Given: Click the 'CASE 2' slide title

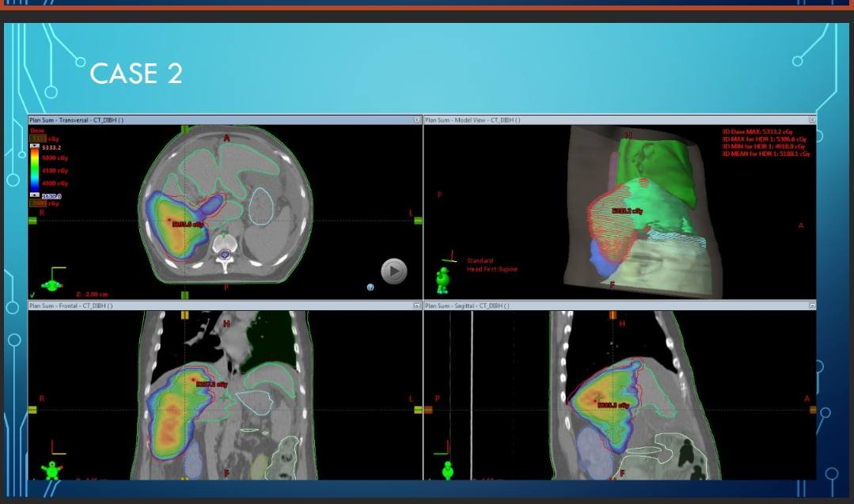Looking at the screenshot, I should (135, 74).
